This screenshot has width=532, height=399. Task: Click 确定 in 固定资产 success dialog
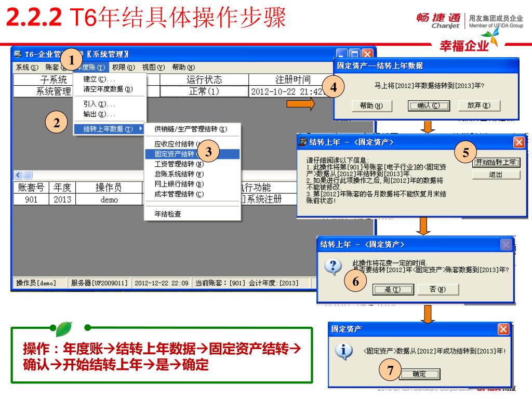pos(419,374)
